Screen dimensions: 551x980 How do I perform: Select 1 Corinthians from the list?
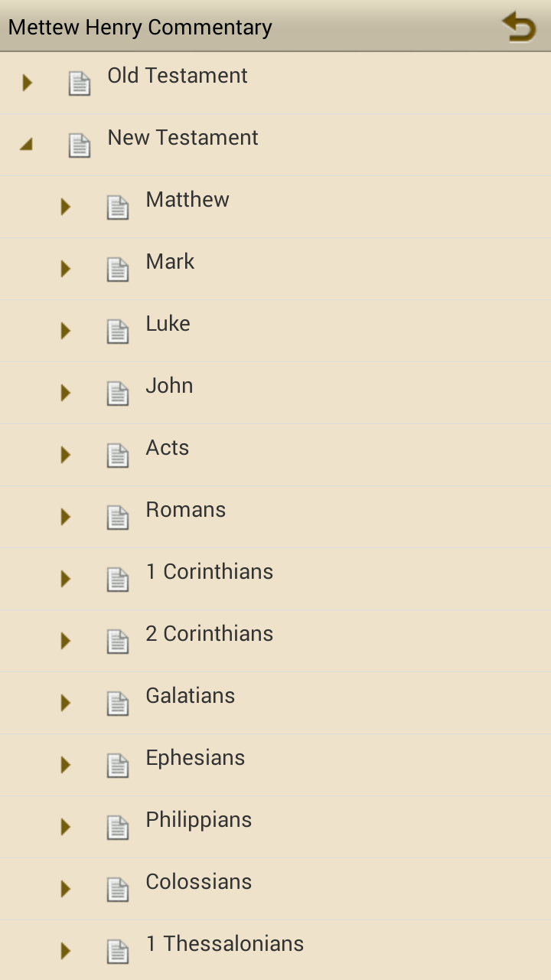[210, 570]
